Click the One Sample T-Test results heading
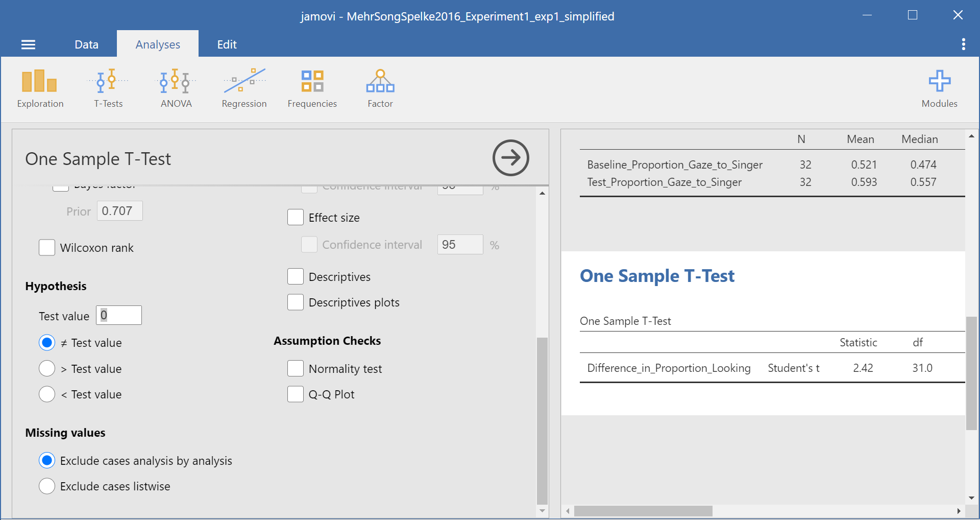This screenshot has width=980, height=520. click(657, 276)
